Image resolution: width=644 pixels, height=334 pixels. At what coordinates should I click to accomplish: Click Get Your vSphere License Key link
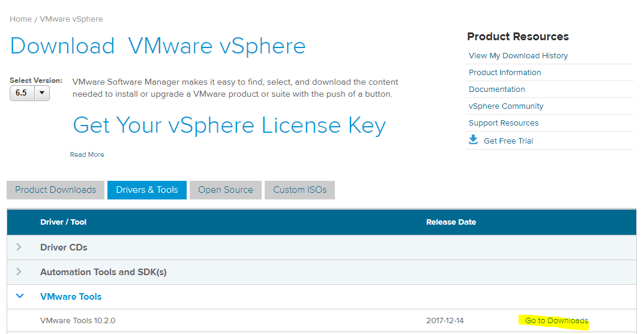[x=229, y=126]
